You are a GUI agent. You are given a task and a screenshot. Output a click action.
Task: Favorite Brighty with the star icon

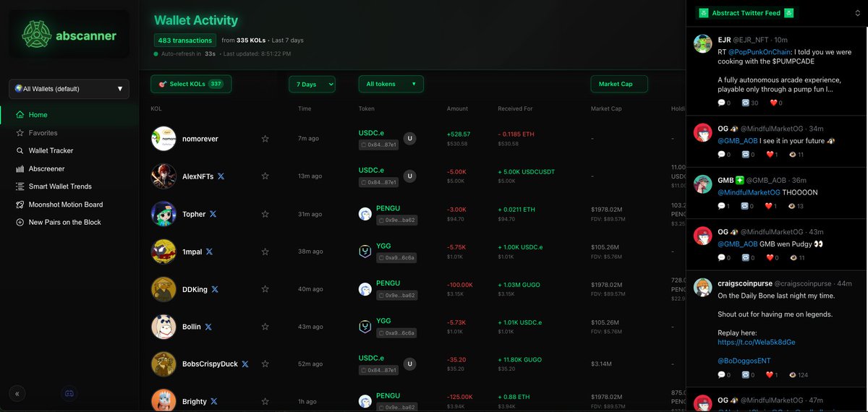265,401
